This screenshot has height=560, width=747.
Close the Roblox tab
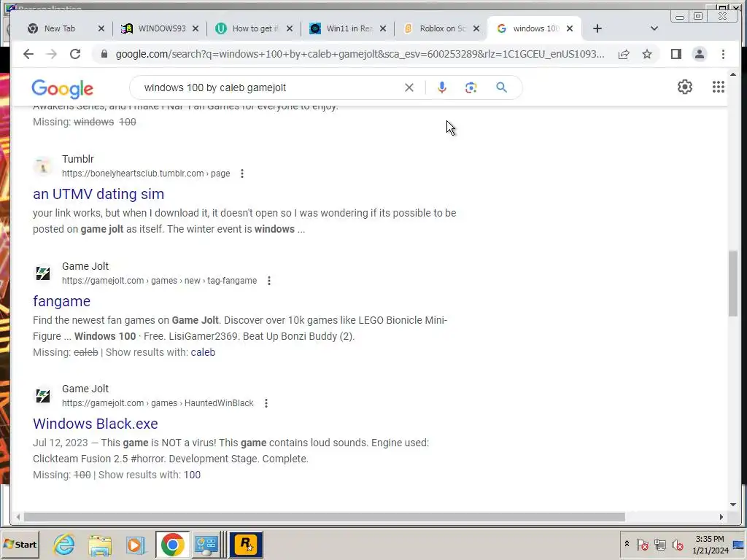476,28
